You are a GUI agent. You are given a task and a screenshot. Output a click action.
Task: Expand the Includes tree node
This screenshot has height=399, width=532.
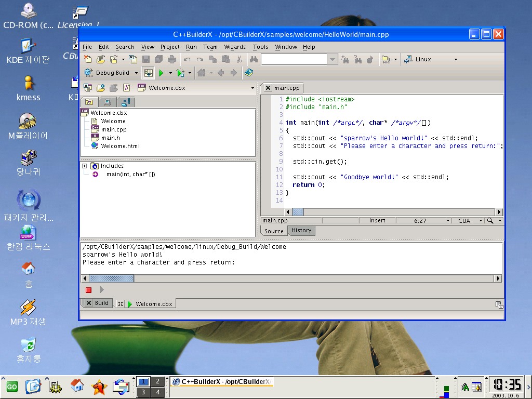coord(84,166)
